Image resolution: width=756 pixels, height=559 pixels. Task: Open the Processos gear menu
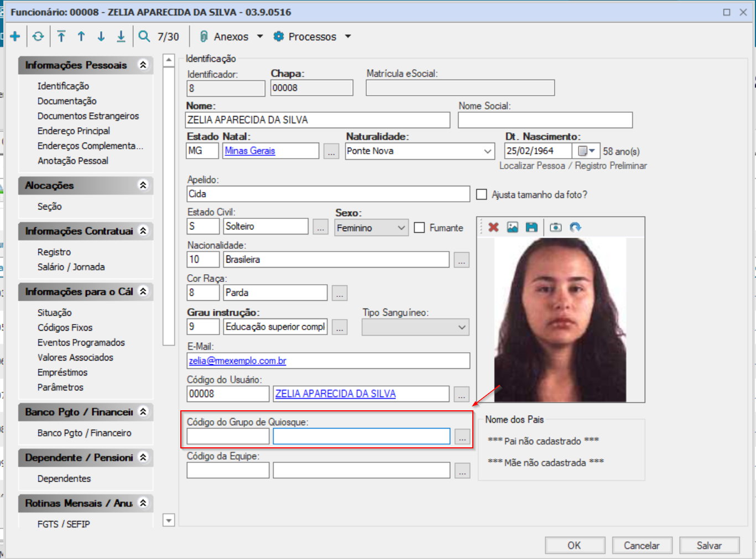click(x=312, y=36)
